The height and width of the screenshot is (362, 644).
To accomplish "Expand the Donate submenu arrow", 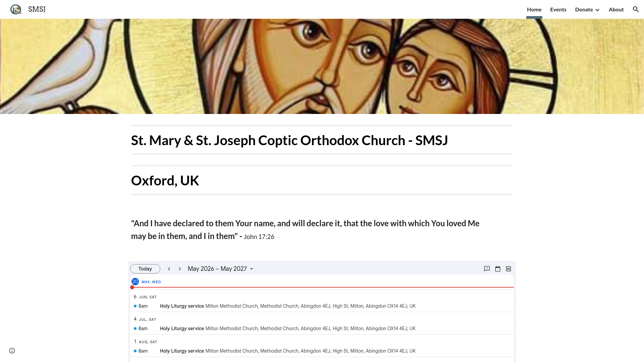I will click(x=597, y=10).
